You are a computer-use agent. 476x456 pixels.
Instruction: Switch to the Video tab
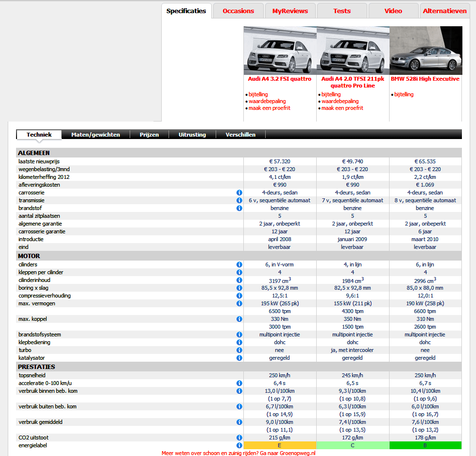[x=393, y=11]
